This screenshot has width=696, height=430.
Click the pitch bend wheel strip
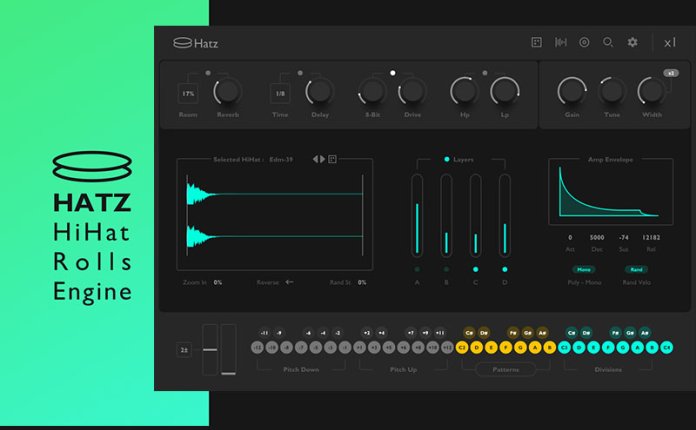210,350
